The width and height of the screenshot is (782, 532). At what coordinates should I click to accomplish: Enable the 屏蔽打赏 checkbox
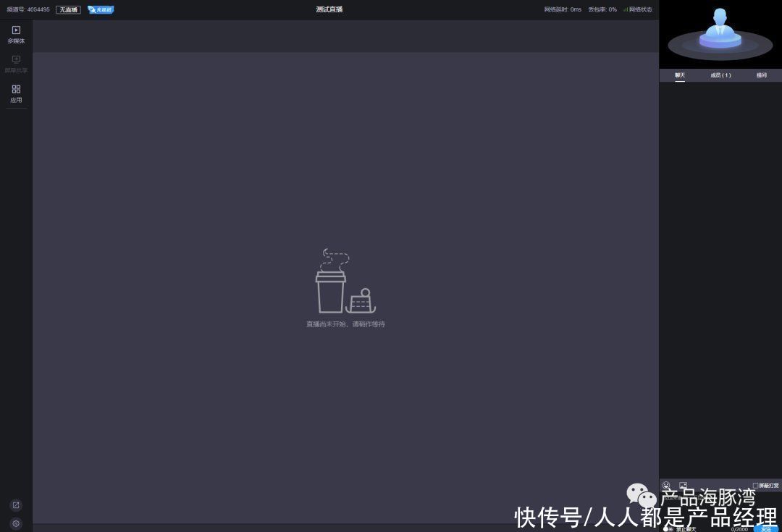pyautogui.click(x=755, y=486)
